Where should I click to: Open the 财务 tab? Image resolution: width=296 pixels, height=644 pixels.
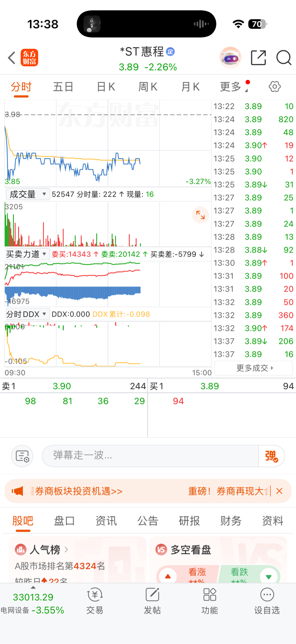pos(231,521)
